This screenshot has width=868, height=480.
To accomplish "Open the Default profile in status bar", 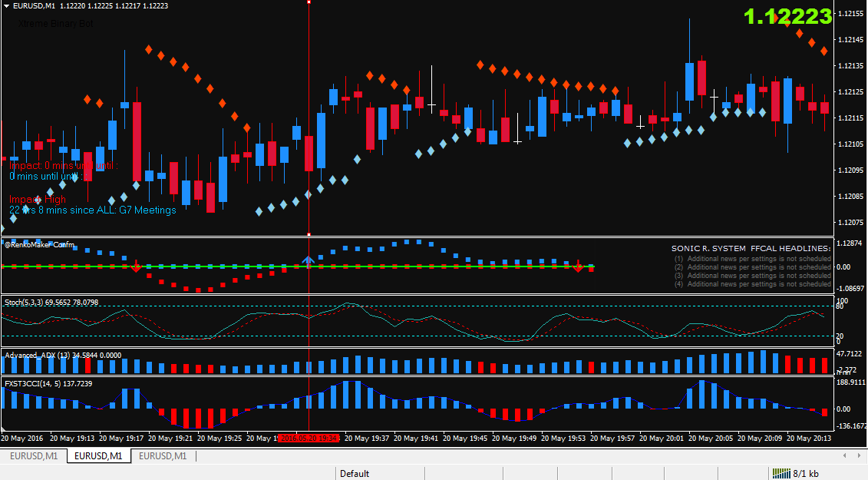I will [x=355, y=473].
